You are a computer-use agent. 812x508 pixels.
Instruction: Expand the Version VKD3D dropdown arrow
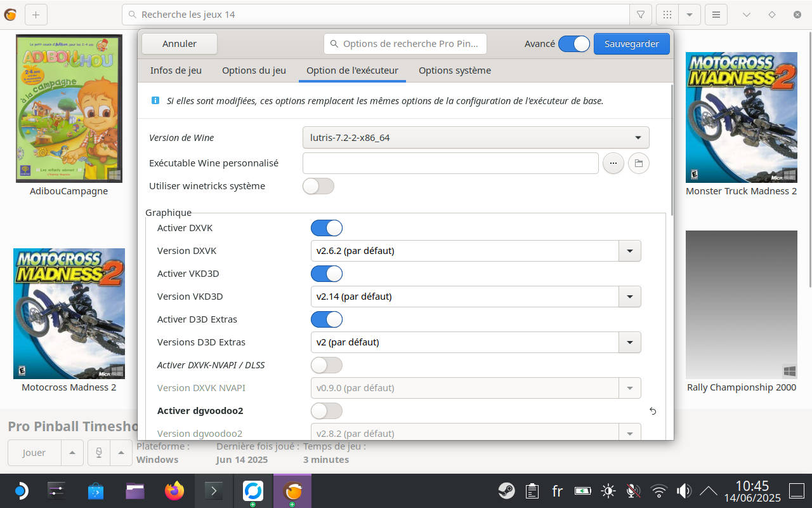630,297
